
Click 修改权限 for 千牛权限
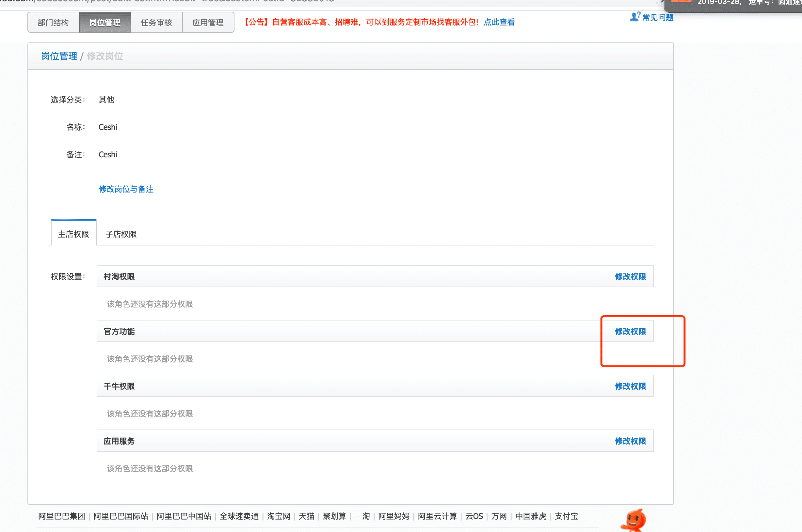tap(630, 386)
